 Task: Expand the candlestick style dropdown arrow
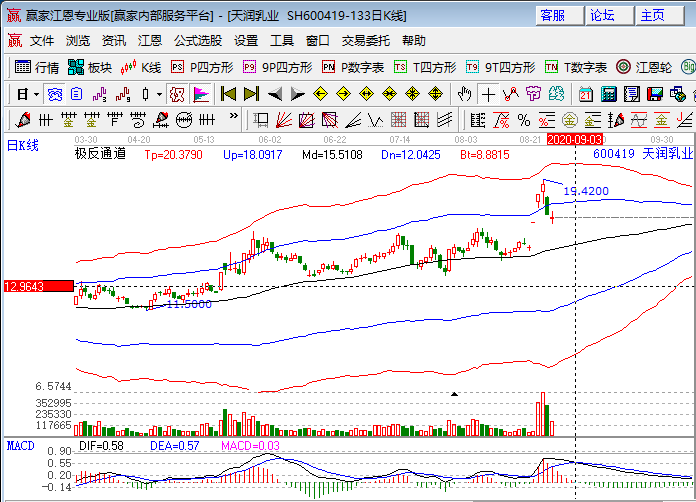tap(159, 94)
